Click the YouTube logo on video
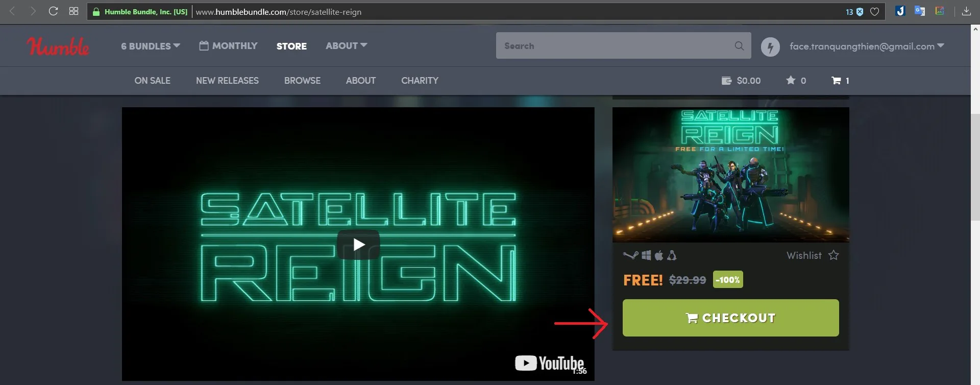Image resolution: width=980 pixels, height=385 pixels. 550,363
